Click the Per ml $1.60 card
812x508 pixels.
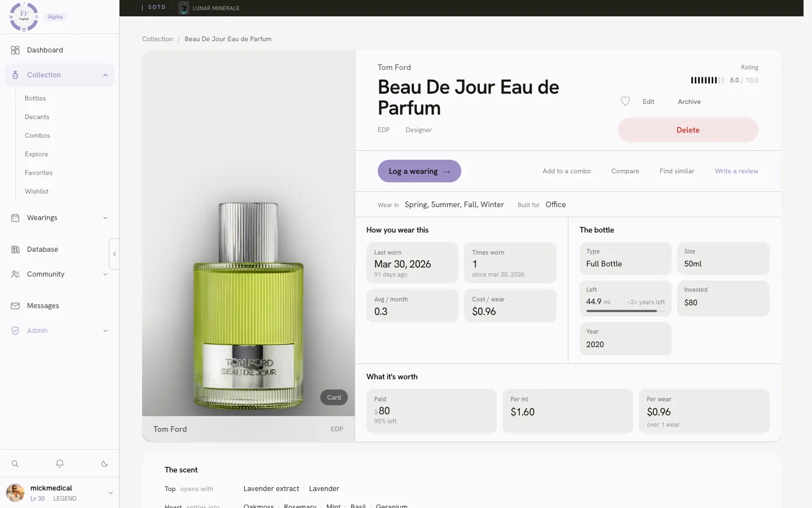(x=568, y=411)
